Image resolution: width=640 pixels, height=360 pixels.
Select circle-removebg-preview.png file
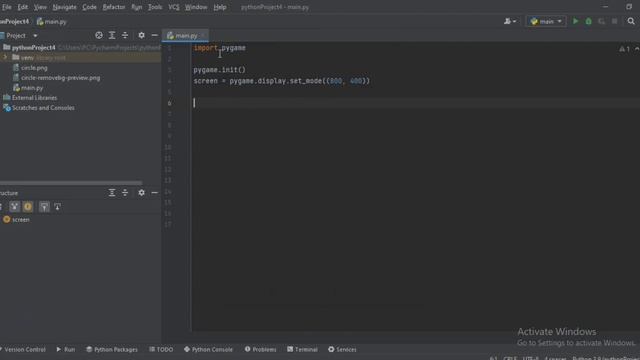pyautogui.click(x=60, y=78)
